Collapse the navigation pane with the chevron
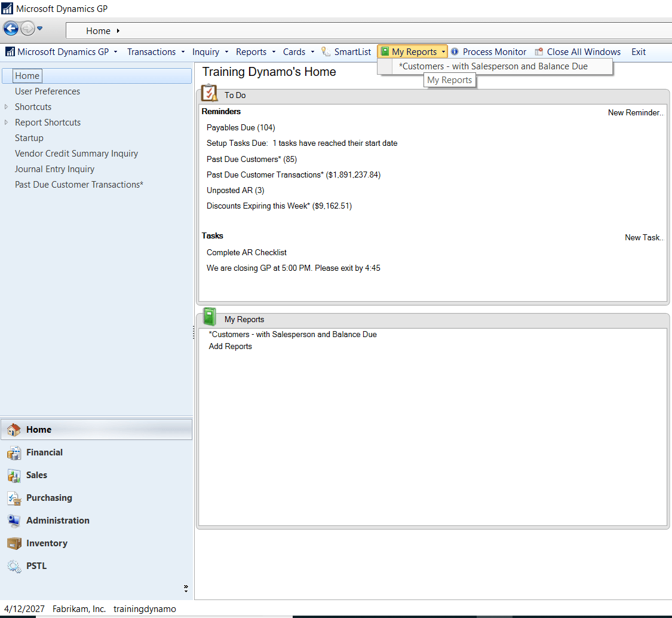672x618 pixels. pos(186,588)
